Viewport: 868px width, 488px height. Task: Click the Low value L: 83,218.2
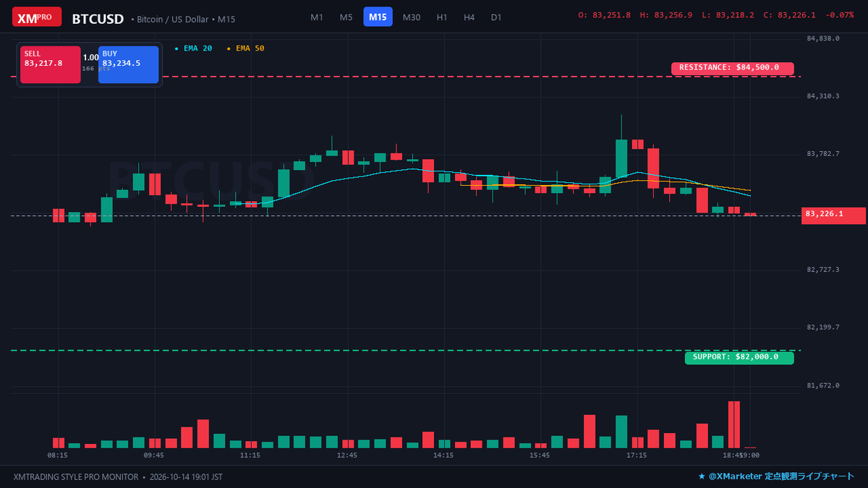click(x=728, y=15)
